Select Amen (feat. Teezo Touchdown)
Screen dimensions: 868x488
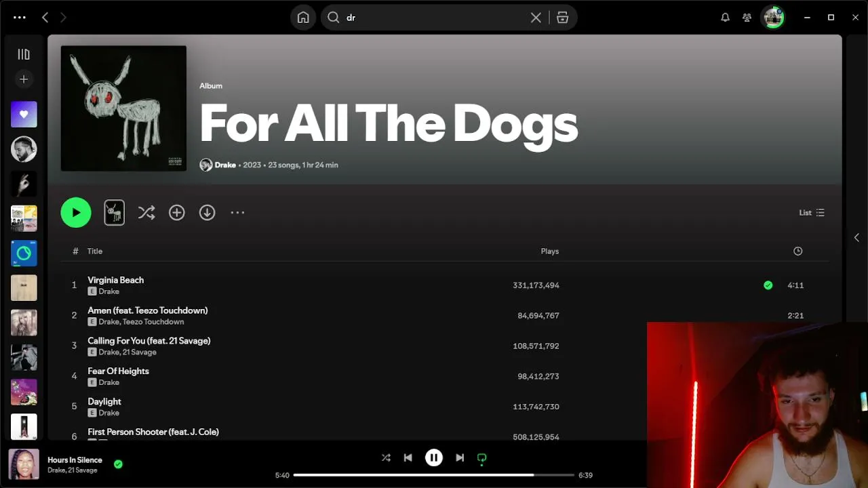coord(148,310)
